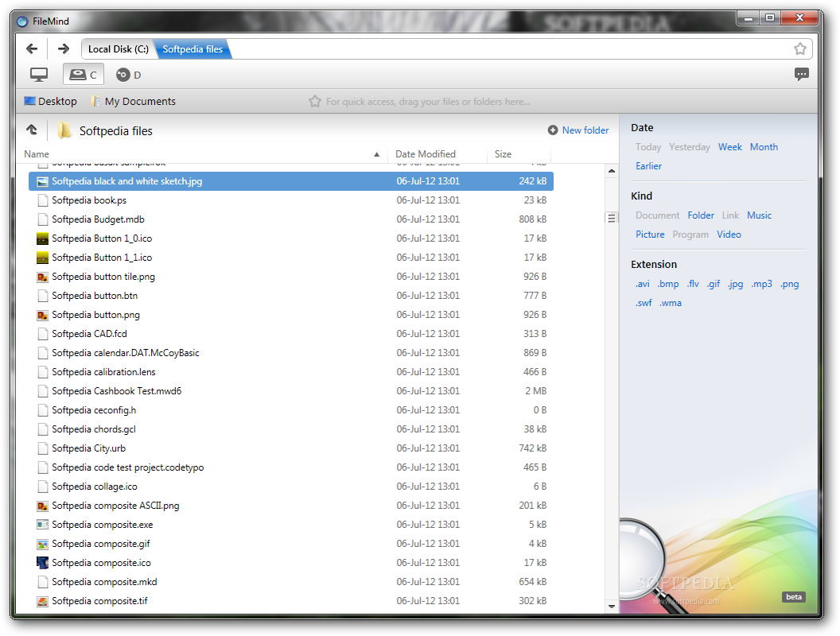Click the Softpedia composite.gif file icon
The width and height of the screenshot is (840, 636).
tap(42, 544)
